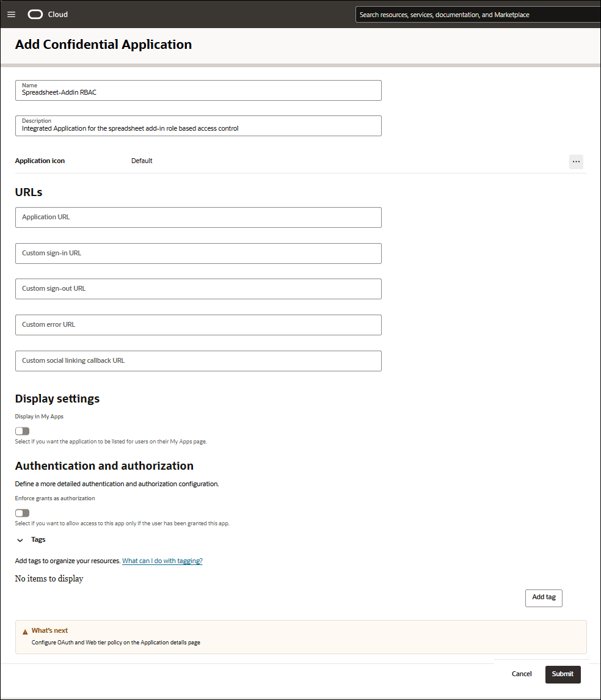Screen dimensions: 601x700
Task: Select the Custom social linking callback URL field
Action: tap(198, 360)
